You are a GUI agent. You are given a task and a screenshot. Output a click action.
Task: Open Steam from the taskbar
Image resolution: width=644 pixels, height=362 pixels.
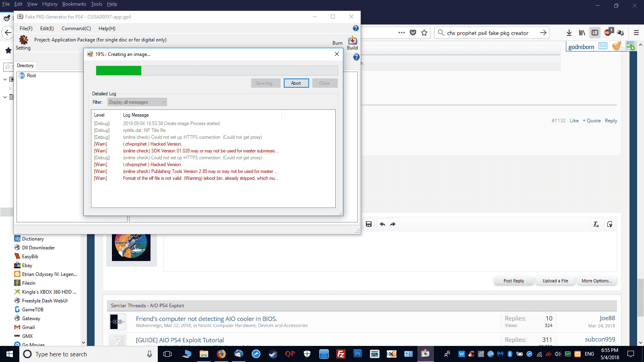(x=273, y=354)
